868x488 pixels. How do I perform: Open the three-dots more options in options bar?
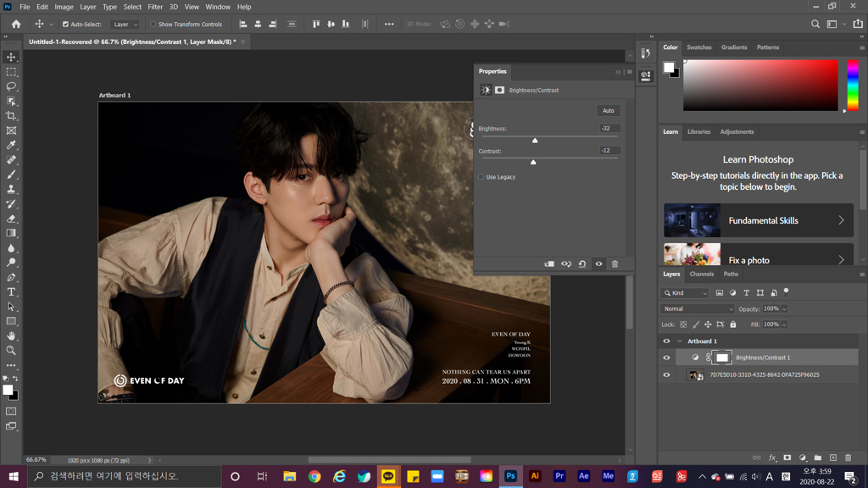(389, 24)
